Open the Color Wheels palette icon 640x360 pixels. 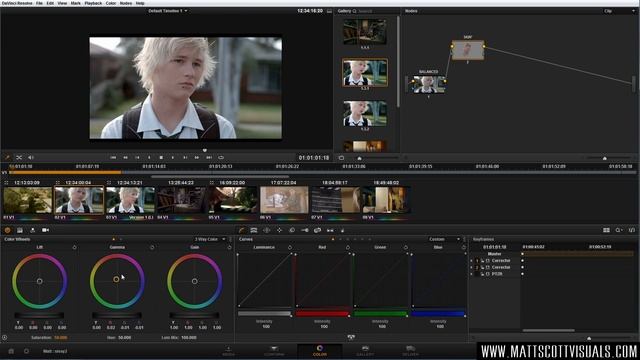click(7, 230)
